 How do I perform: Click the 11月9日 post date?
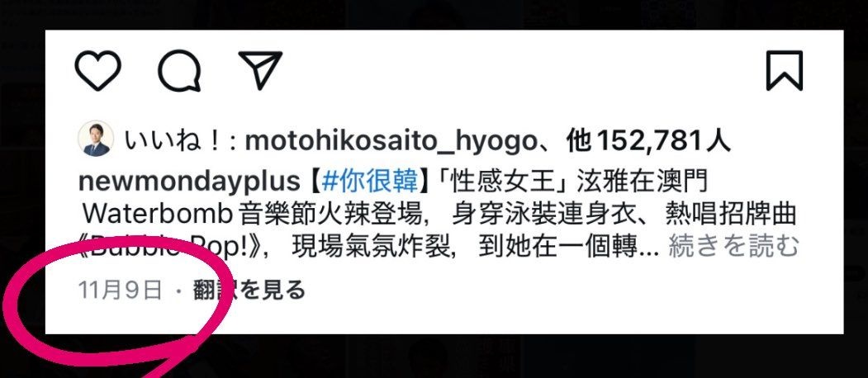click(x=121, y=290)
